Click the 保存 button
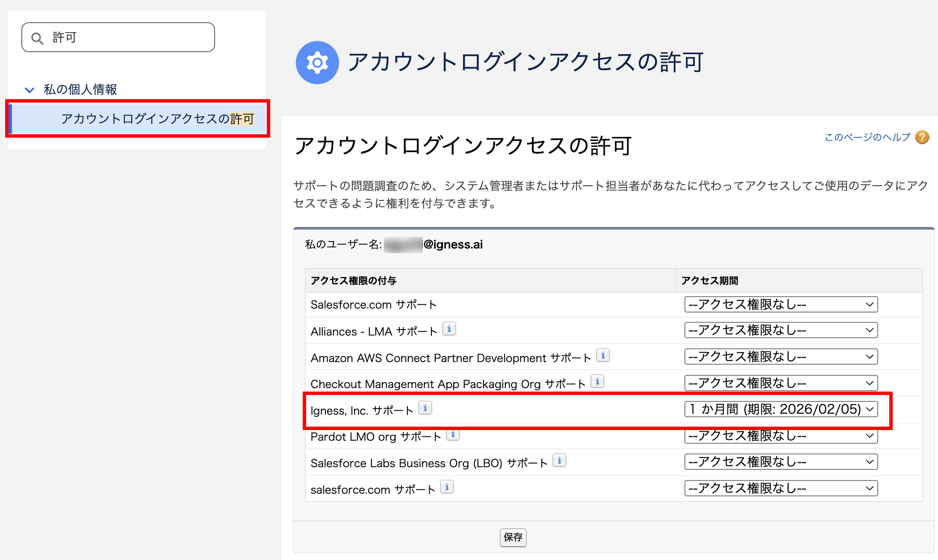938x560 pixels. 513,537
